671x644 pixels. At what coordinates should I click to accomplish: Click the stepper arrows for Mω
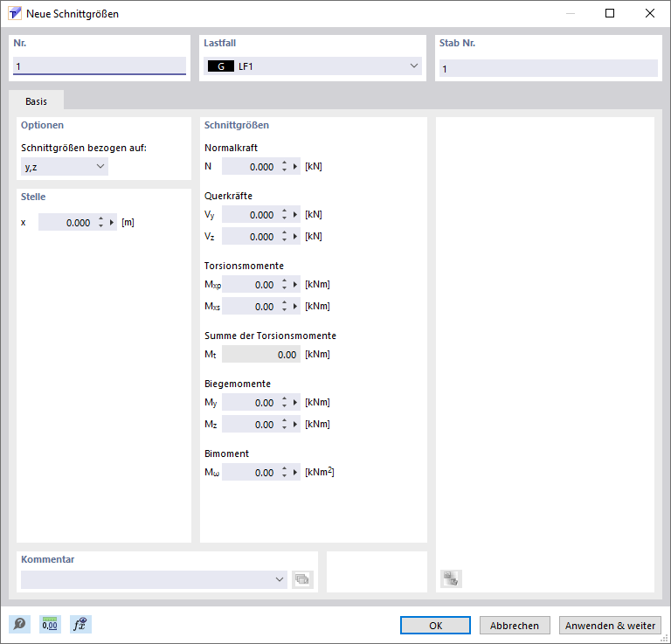pos(285,473)
